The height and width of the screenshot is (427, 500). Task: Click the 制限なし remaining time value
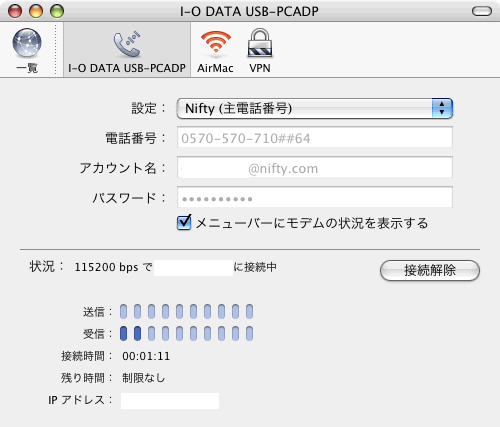[144, 378]
